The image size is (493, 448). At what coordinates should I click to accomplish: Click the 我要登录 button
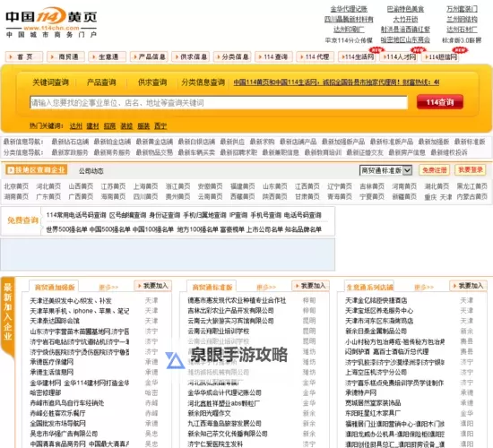point(471,170)
